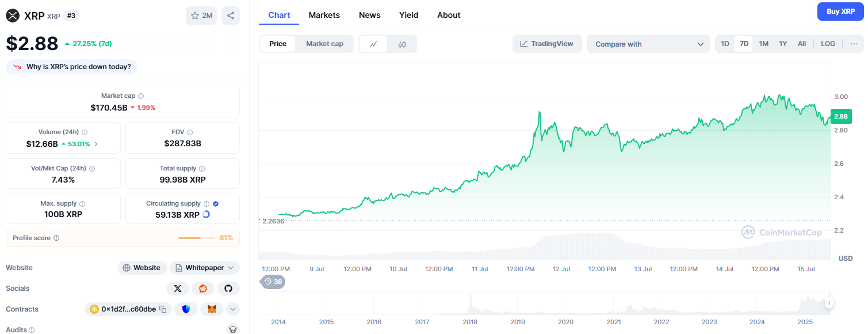Open the TradingView chart button
The width and height of the screenshot is (868, 334).
(547, 44)
